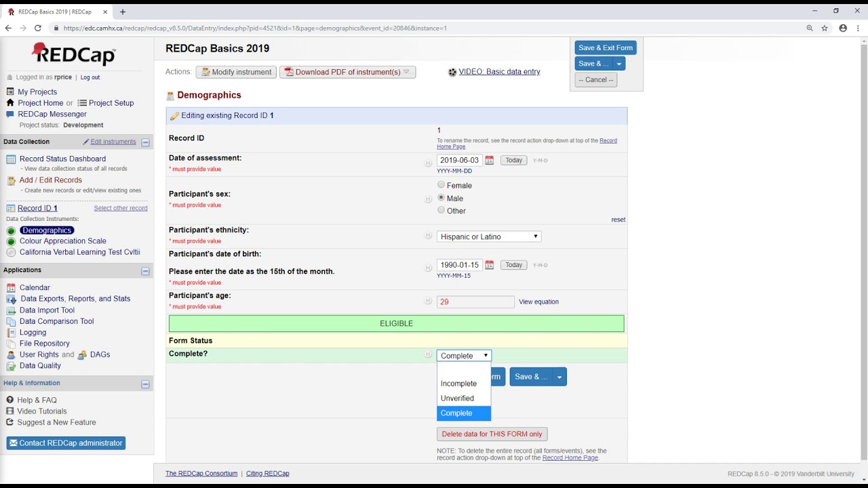Click the Data Exports, Reports, and Stats icon
The image size is (868, 488).
tap(11, 299)
